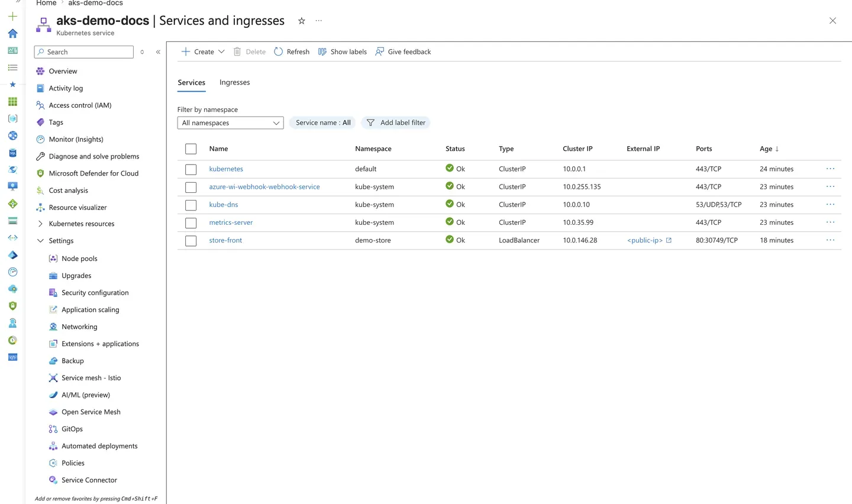Click the Service name : All filter
852x504 pixels.
pyautogui.click(x=323, y=122)
